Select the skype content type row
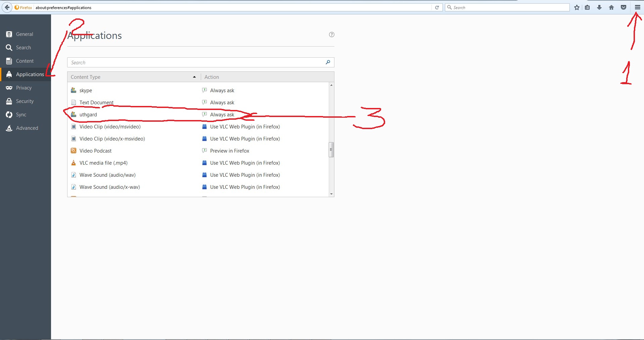This screenshot has width=644, height=340. (x=86, y=91)
